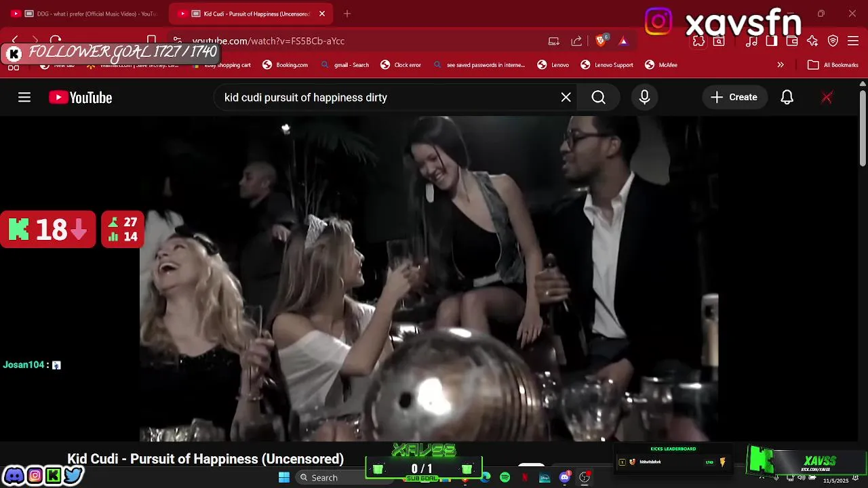The image size is (868, 488).
Task: Open the Brave Wallet icon
Action: (x=792, y=41)
